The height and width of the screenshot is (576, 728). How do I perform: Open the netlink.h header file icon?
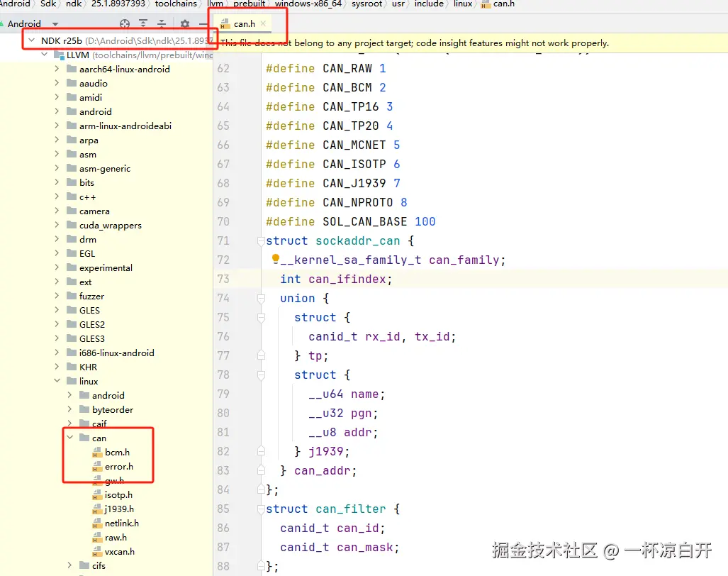[x=97, y=523]
